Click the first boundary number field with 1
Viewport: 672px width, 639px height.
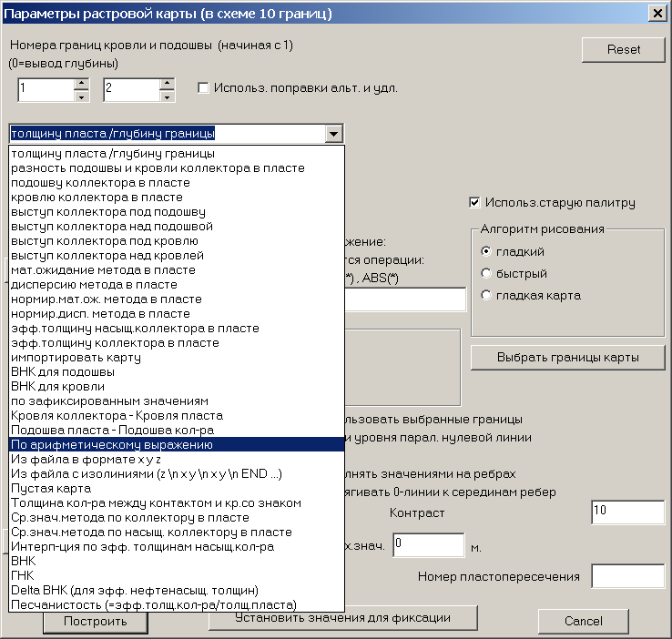click(x=46, y=90)
